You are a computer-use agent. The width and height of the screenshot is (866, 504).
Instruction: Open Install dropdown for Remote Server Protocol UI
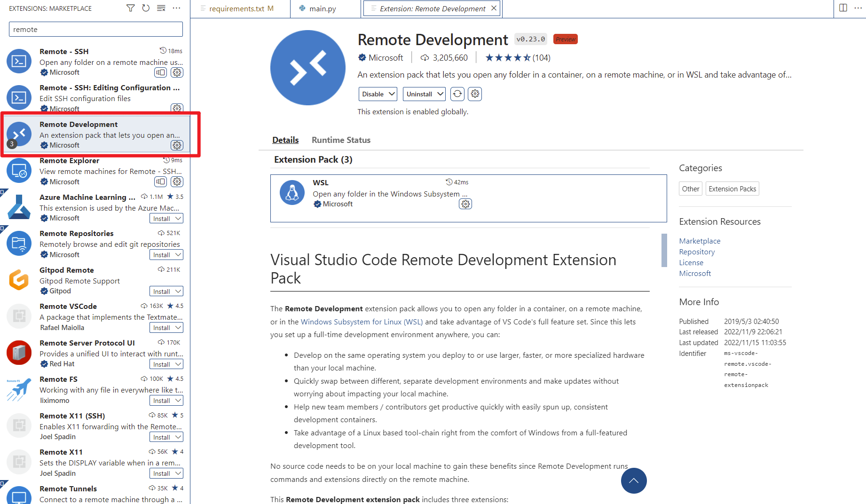coord(178,364)
